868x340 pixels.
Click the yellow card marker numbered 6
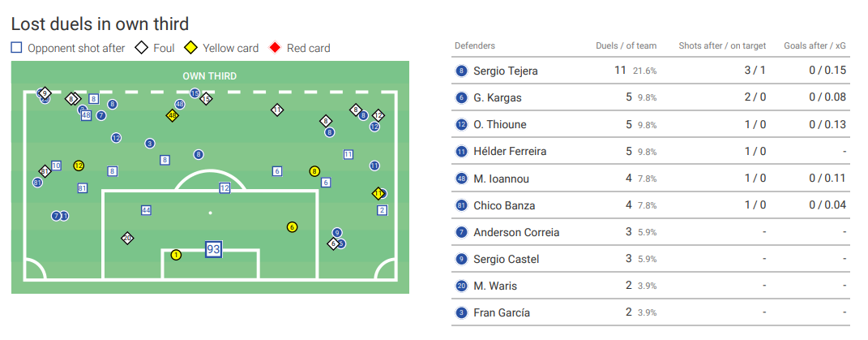293,227
